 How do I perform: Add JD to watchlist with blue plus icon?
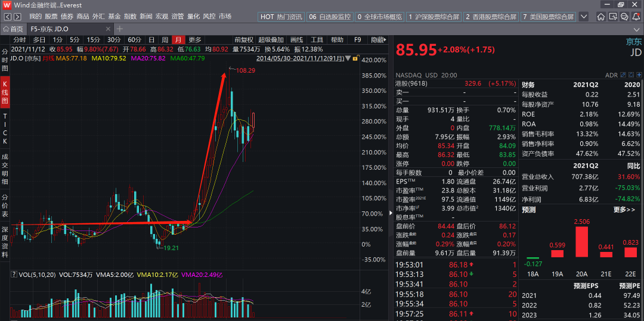pos(638,75)
